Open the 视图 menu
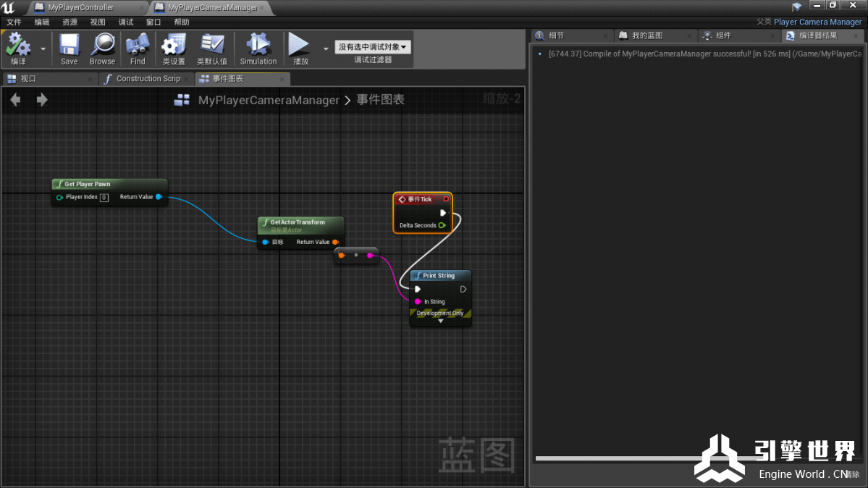This screenshot has width=868, height=488. 98,22
